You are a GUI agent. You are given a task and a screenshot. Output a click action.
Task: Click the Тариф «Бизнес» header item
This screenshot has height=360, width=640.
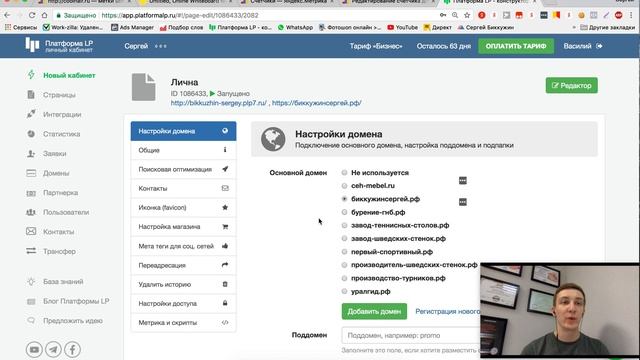click(376, 46)
